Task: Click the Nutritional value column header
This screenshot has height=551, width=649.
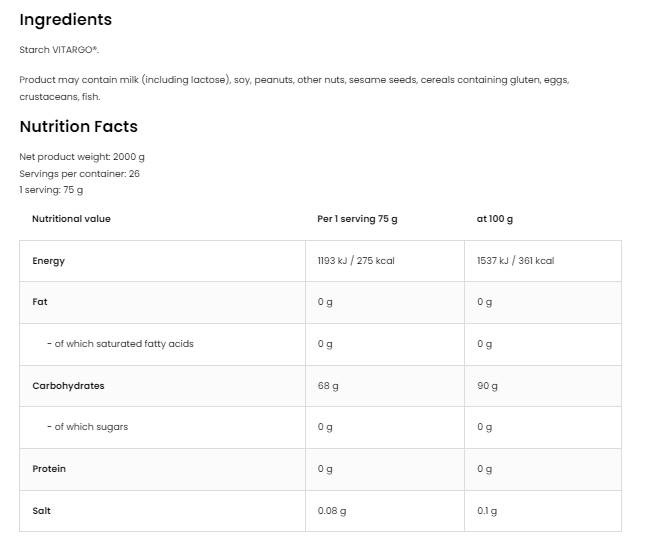Action: [71, 219]
